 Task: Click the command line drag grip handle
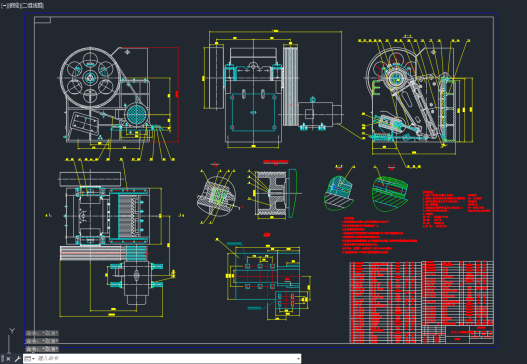2,359
